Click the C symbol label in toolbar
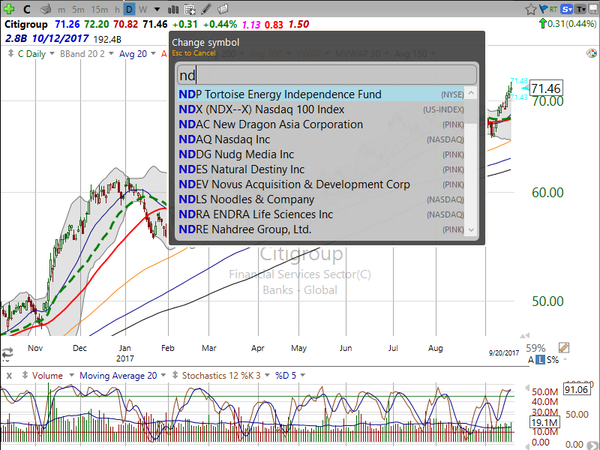Viewport: 600px width, 450px height. point(26,9)
